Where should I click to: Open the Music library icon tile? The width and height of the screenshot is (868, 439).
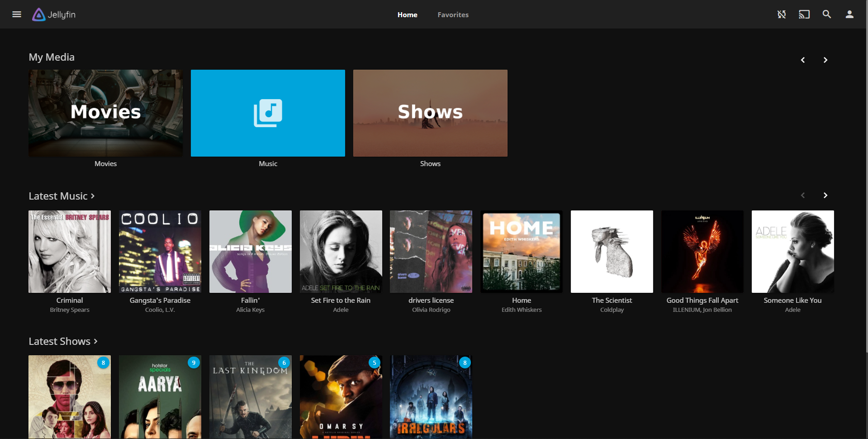click(268, 113)
